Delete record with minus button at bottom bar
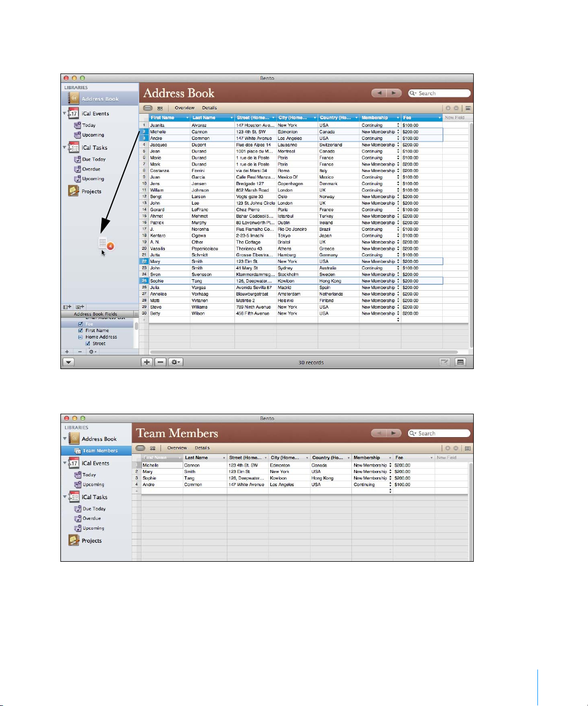This screenshot has width=588, height=706. pos(160,362)
